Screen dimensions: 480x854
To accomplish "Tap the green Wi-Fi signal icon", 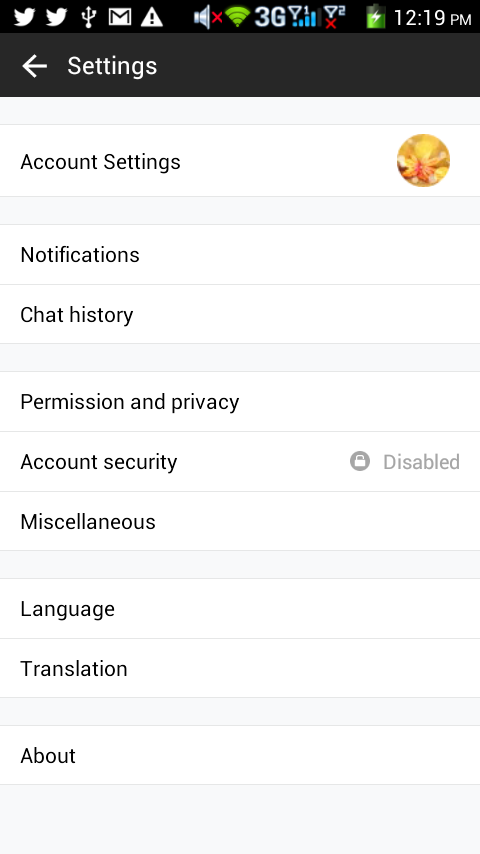I will coord(238,17).
